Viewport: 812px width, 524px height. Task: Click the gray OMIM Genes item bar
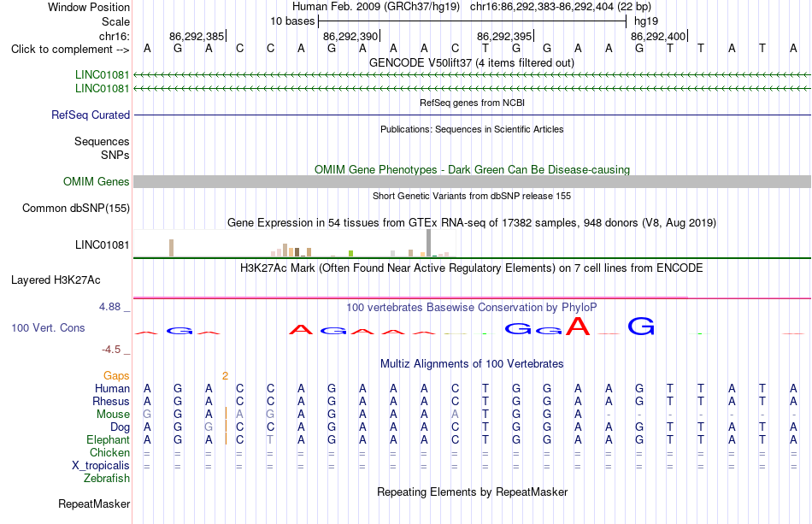point(472,182)
